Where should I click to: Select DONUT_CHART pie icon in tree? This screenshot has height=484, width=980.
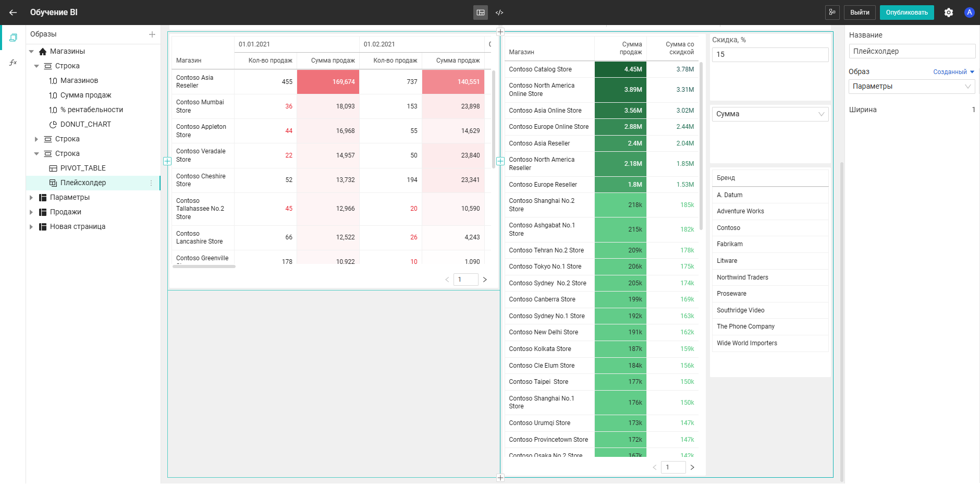pyautogui.click(x=53, y=125)
